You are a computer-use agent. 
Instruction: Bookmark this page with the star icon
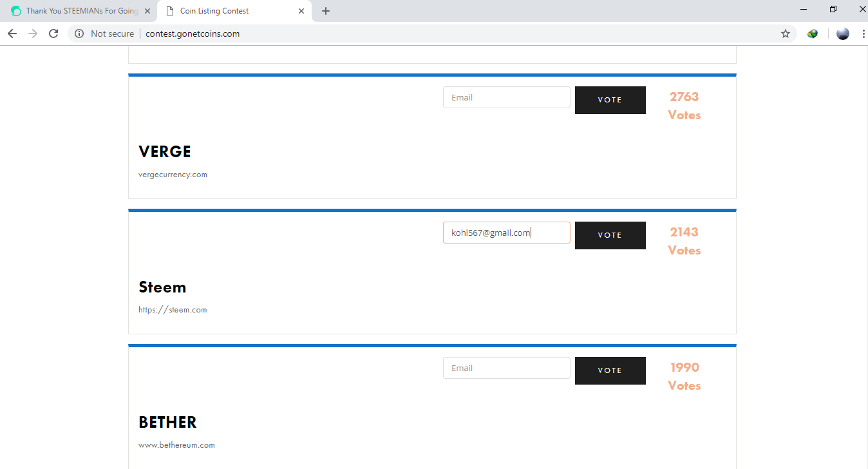coord(786,33)
